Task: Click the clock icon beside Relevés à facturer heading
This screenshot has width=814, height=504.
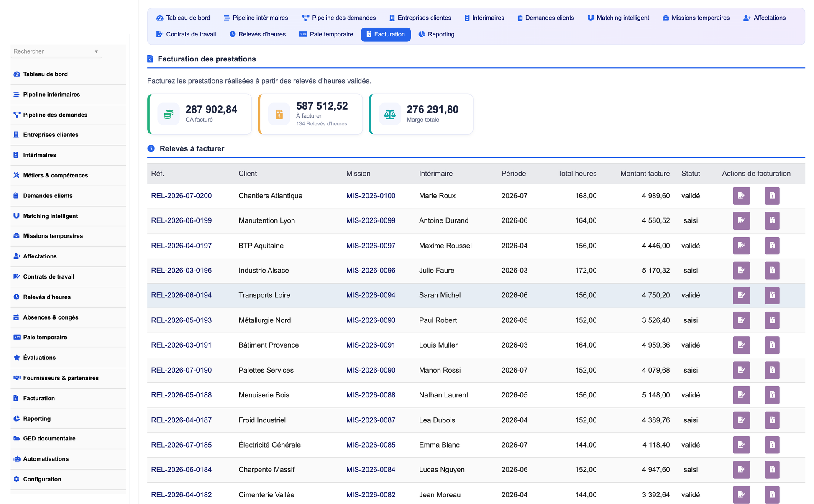Action: pos(151,148)
